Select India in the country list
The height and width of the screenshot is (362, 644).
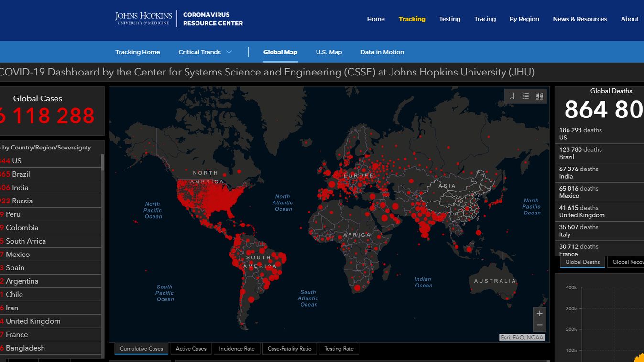[50, 188]
